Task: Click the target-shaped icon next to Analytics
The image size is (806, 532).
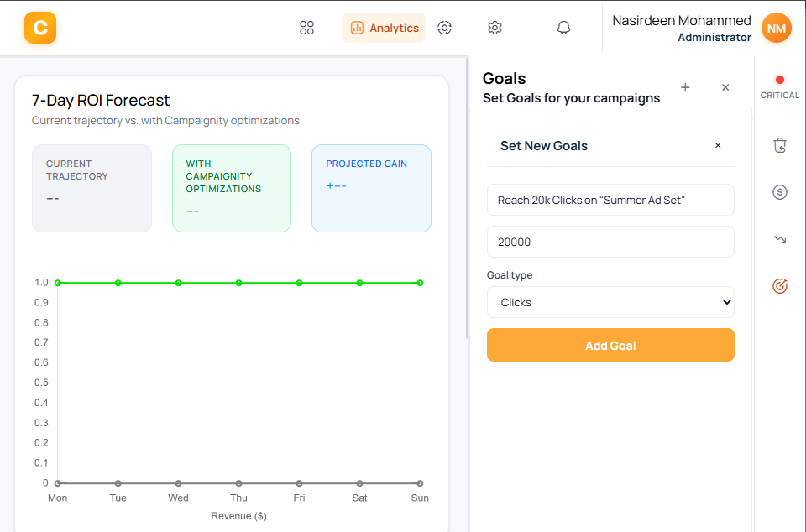Action: click(445, 28)
